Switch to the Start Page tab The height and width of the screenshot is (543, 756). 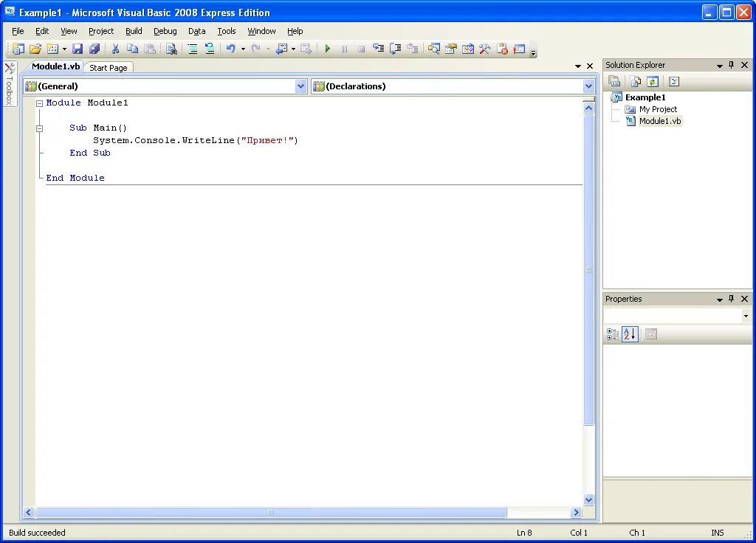click(109, 68)
